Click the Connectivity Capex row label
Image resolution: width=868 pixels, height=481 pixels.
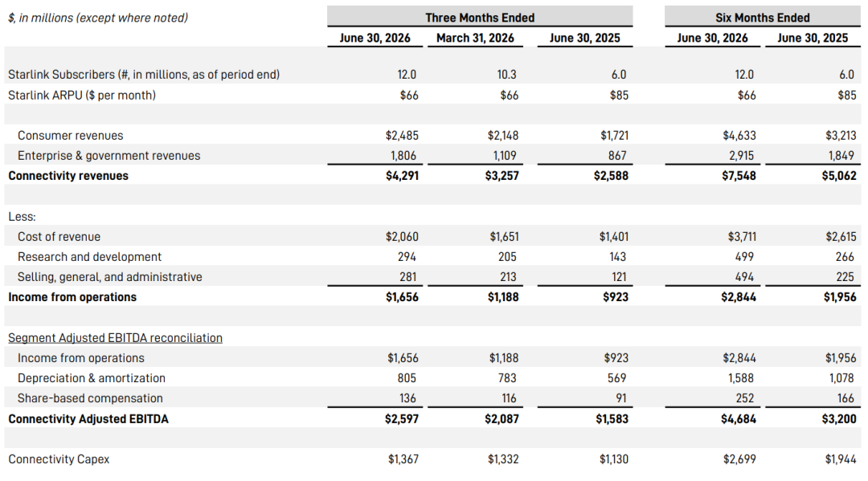pos(59,459)
